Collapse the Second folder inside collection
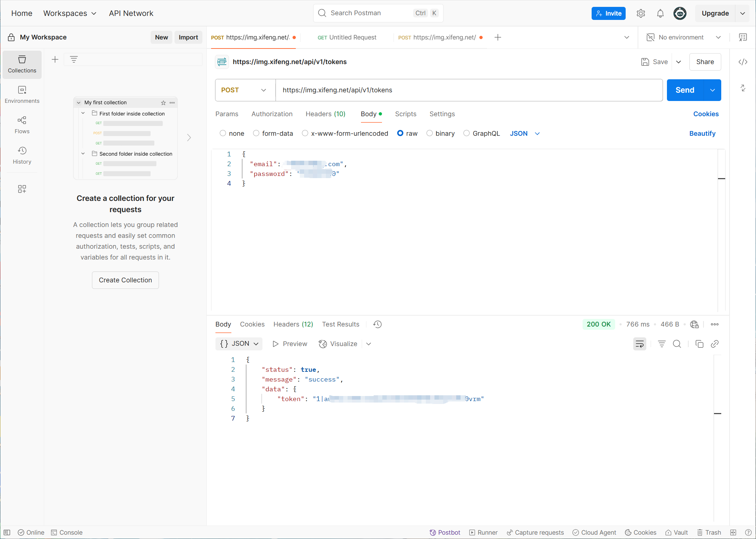This screenshot has width=756, height=539. point(83,153)
